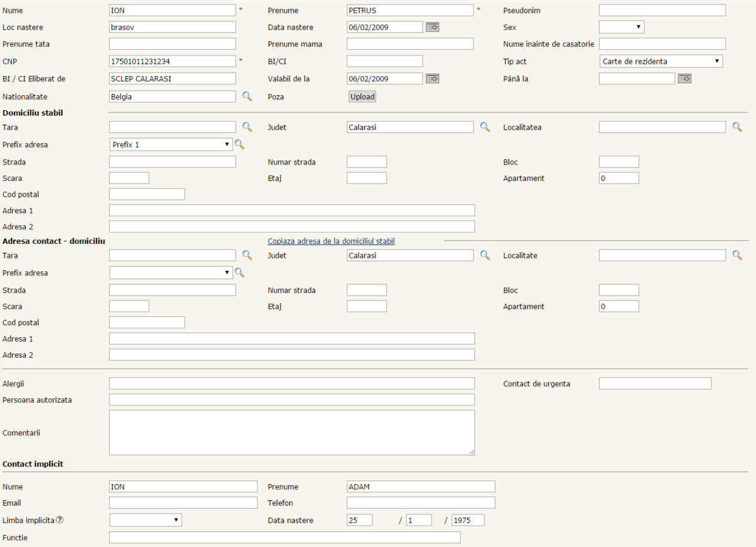Search Localitatea in Domiciliu stabil section
This screenshot has height=547, width=756.
(x=737, y=127)
